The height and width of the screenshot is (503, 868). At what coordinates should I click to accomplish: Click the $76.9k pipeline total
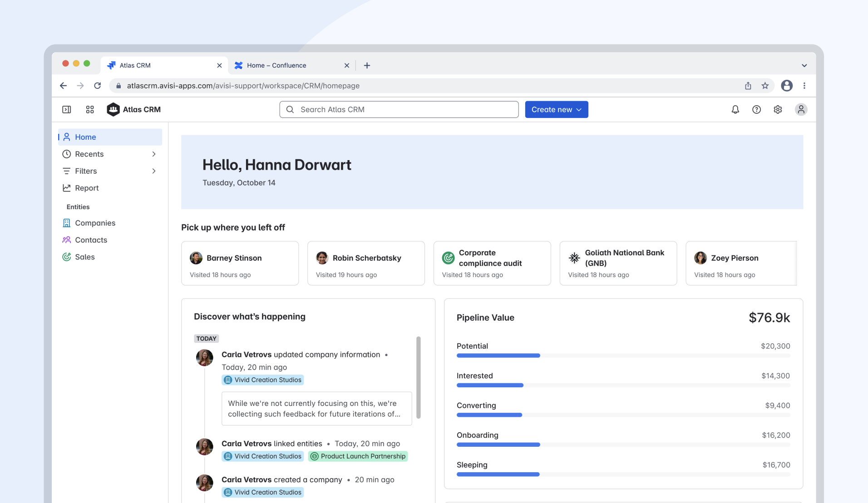click(x=769, y=317)
